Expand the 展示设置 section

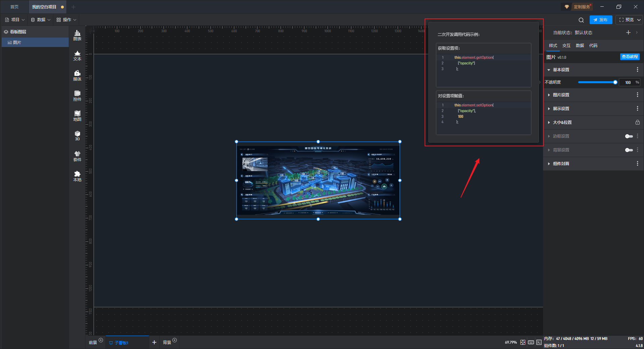click(x=549, y=109)
